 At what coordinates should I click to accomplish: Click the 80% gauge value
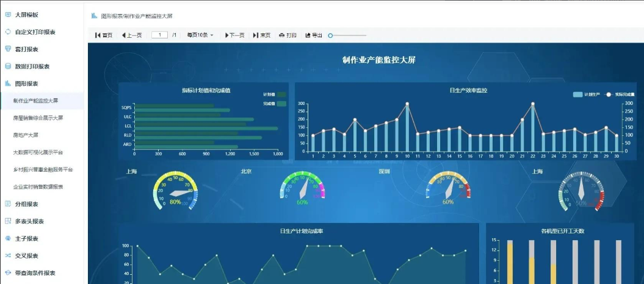(175, 202)
